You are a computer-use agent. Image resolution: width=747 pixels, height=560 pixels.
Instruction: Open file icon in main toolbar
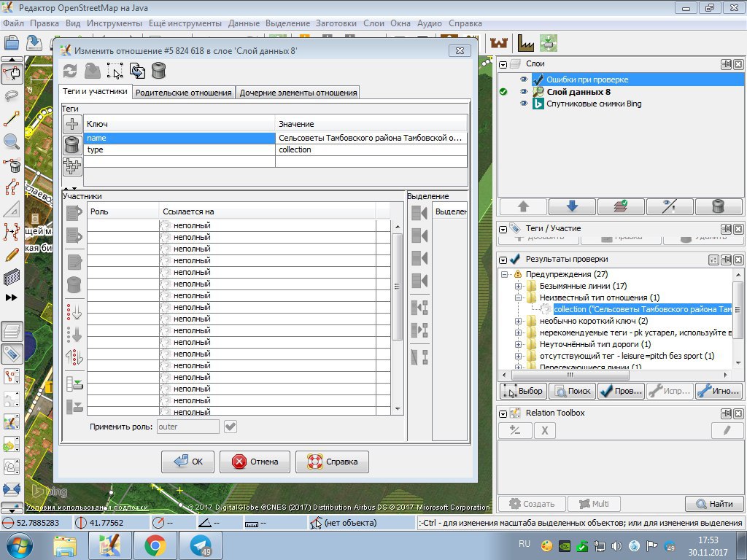click(x=12, y=43)
